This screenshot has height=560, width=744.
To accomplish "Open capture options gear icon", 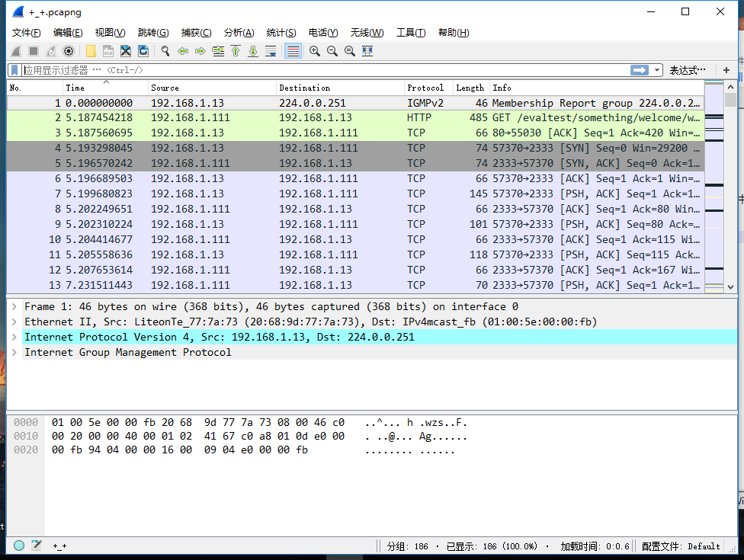I will tap(69, 51).
